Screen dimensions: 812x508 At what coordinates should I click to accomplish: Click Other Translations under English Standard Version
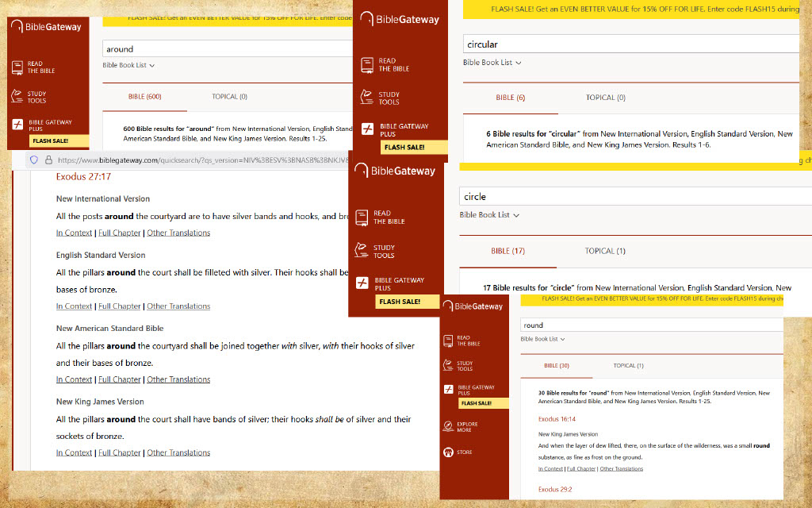click(x=178, y=306)
